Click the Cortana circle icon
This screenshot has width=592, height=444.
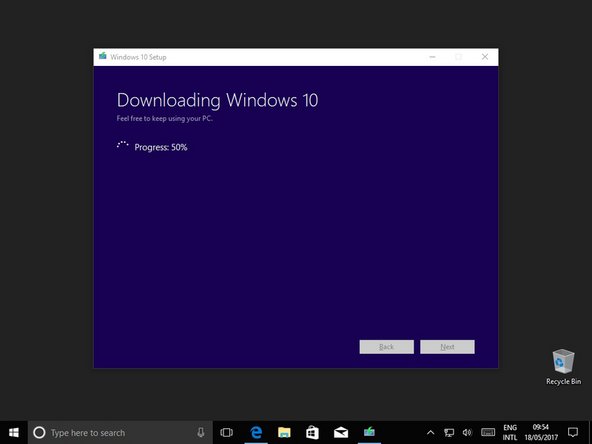[x=39, y=433]
